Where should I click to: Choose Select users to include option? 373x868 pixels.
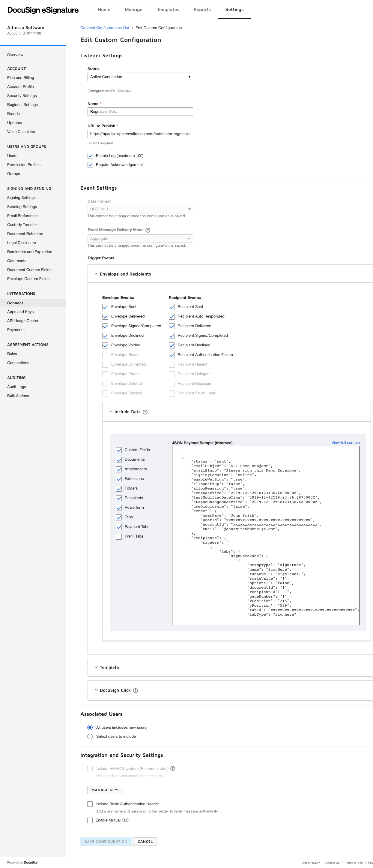(x=90, y=736)
